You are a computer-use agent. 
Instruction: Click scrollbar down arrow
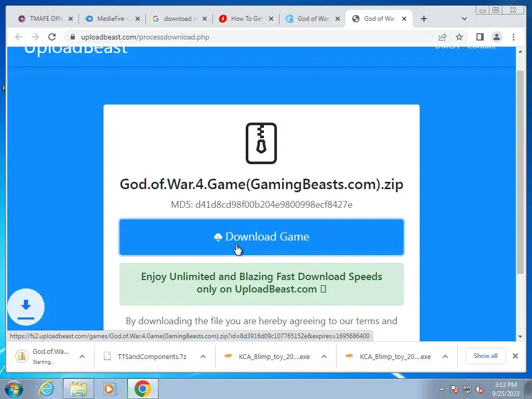520,337
